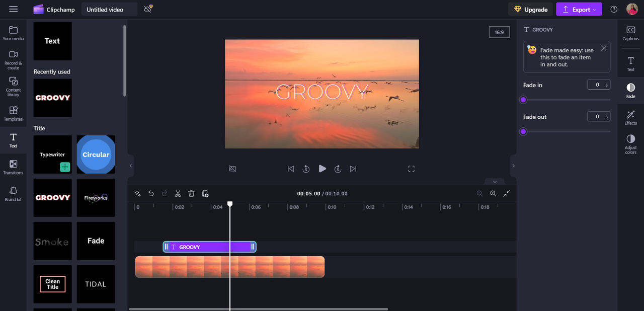
Task: Select the Smoke title style
Action: [53, 241]
